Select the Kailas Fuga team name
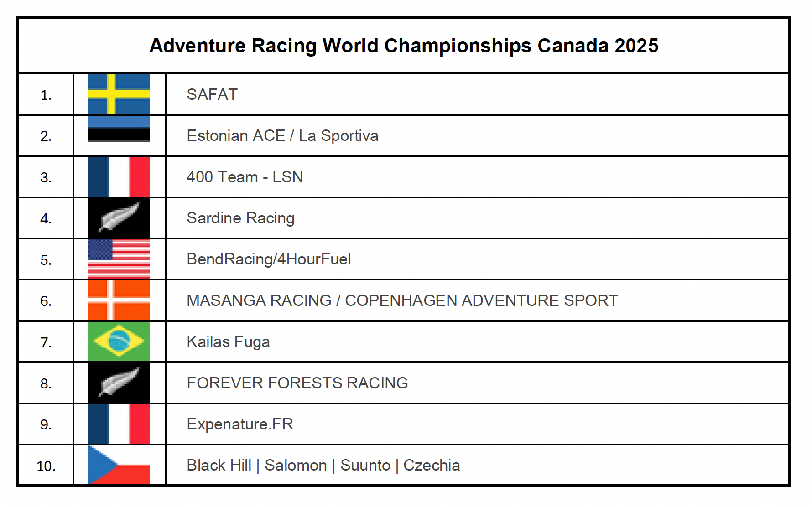 pyautogui.click(x=228, y=341)
